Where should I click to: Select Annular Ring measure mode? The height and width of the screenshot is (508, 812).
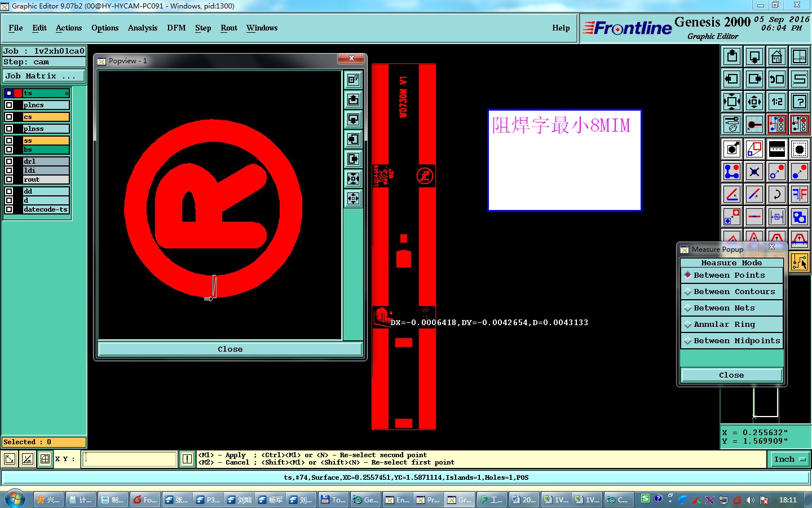coord(731,325)
